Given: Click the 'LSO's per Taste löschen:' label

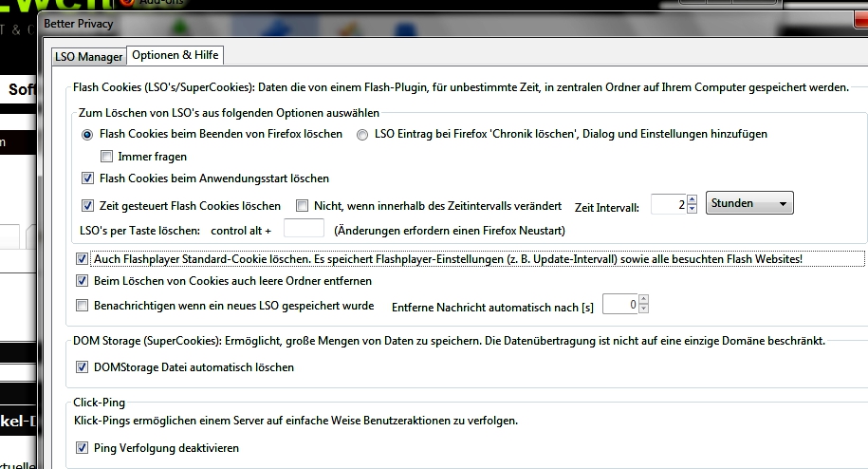Looking at the screenshot, I should 139,231.
